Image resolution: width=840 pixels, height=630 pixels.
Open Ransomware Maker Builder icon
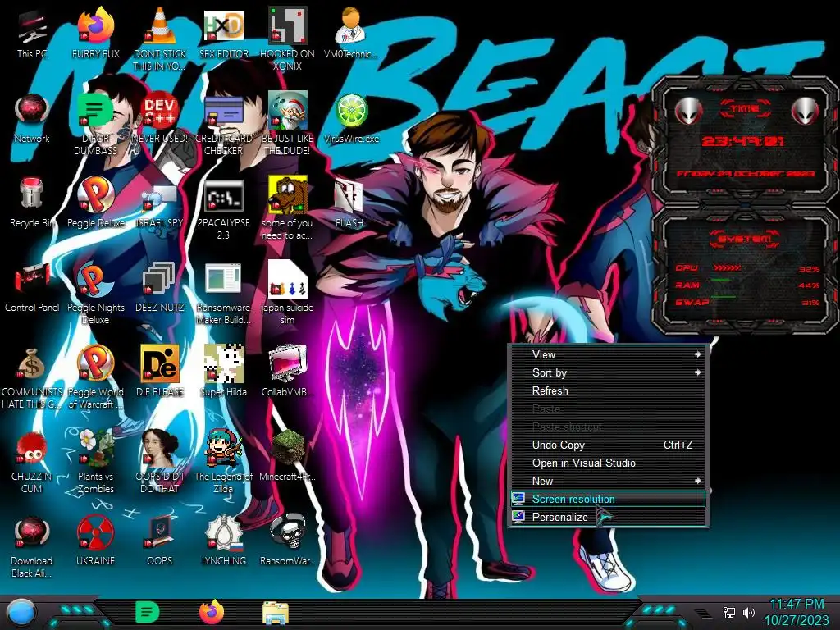[x=223, y=281]
